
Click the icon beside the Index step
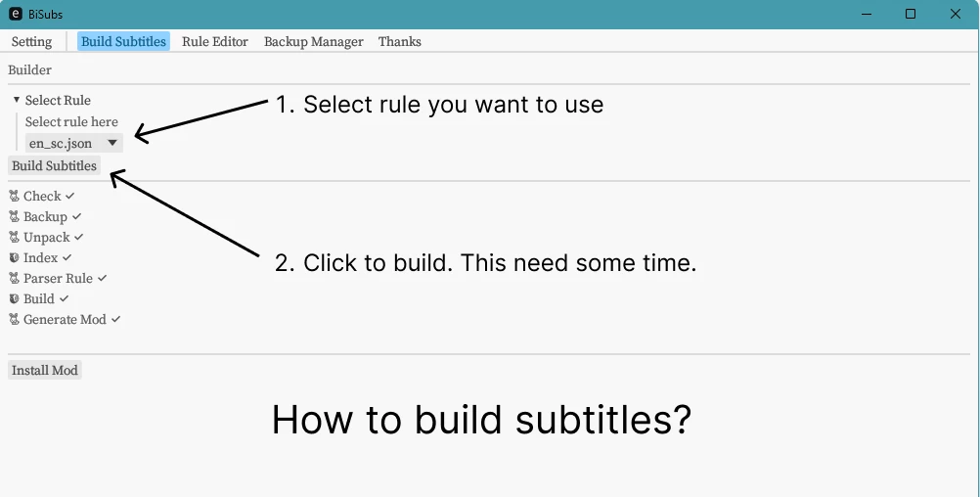coord(14,257)
